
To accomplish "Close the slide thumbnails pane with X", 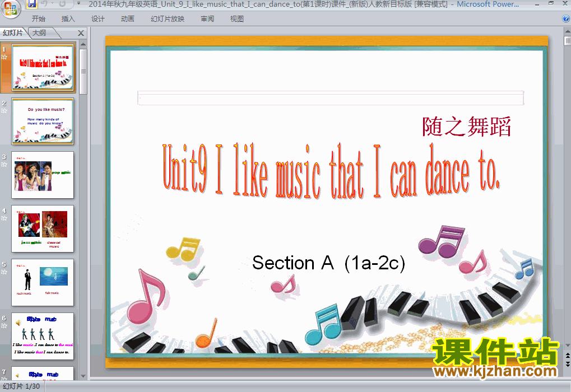I will (81, 33).
